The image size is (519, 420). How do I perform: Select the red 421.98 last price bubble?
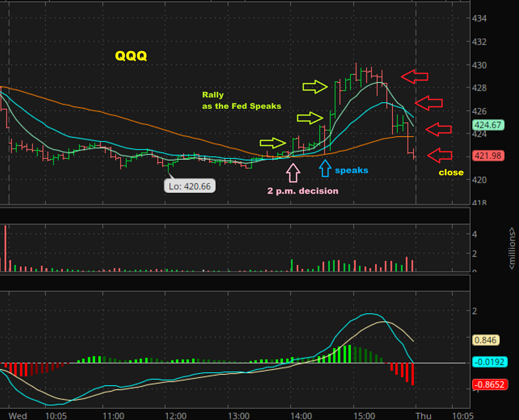(x=488, y=155)
